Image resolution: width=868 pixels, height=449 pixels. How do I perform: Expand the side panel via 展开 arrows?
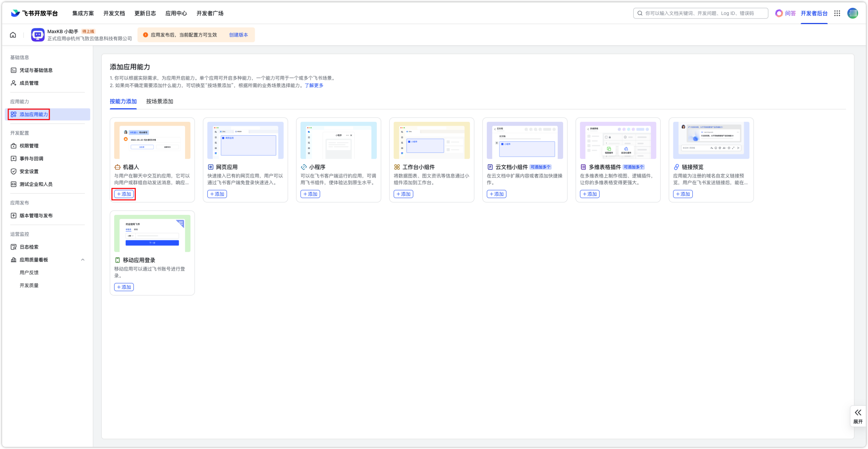pos(858,413)
